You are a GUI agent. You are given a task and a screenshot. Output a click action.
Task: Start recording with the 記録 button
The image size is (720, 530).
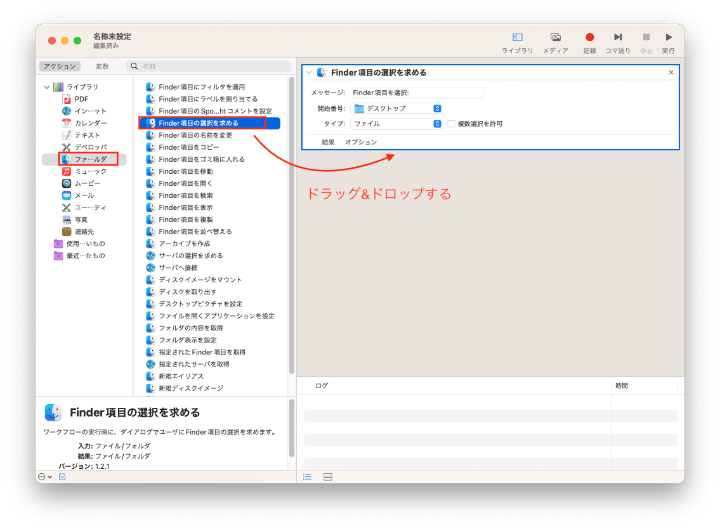pyautogui.click(x=590, y=43)
